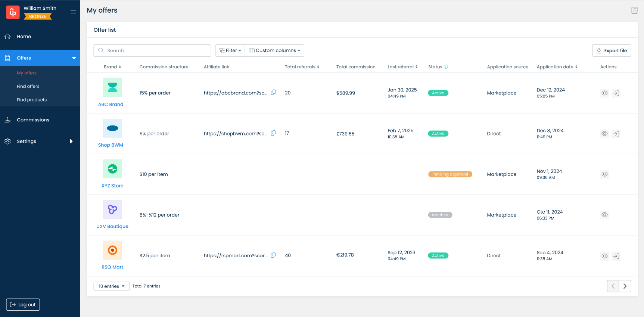Click the Export file button
This screenshot has width=644, height=317.
(x=611, y=51)
